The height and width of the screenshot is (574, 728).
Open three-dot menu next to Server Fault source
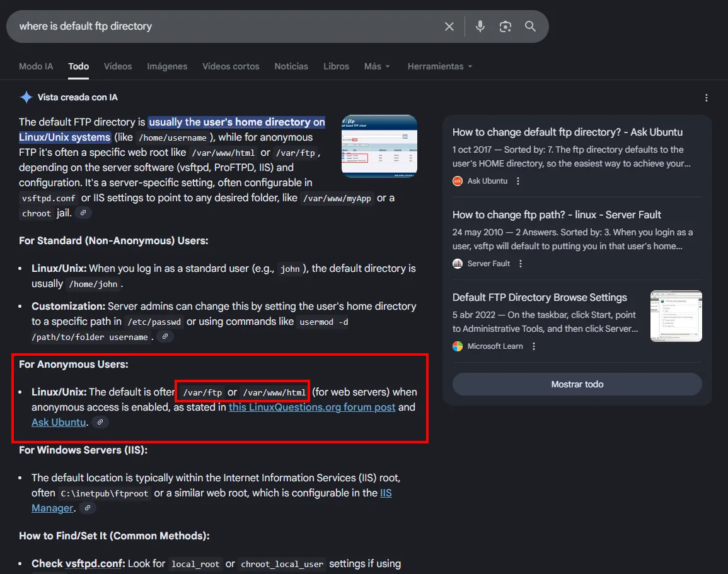(x=521, y=264)
